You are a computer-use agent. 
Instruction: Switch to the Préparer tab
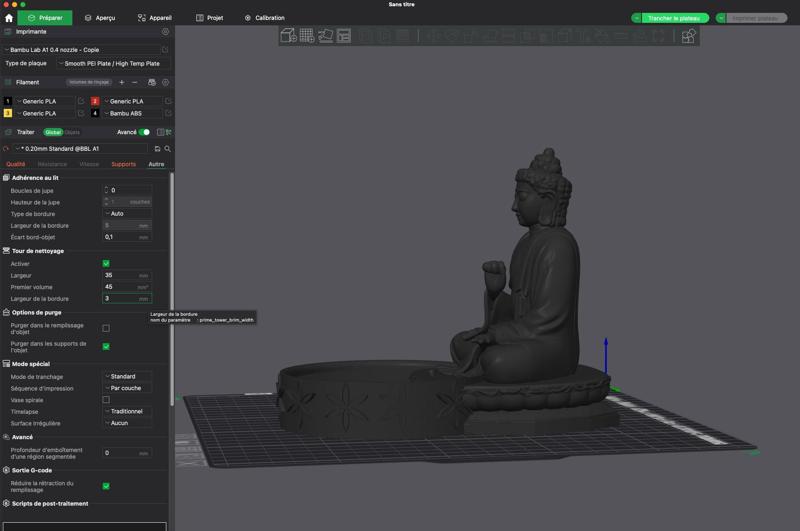pos(45,18)
